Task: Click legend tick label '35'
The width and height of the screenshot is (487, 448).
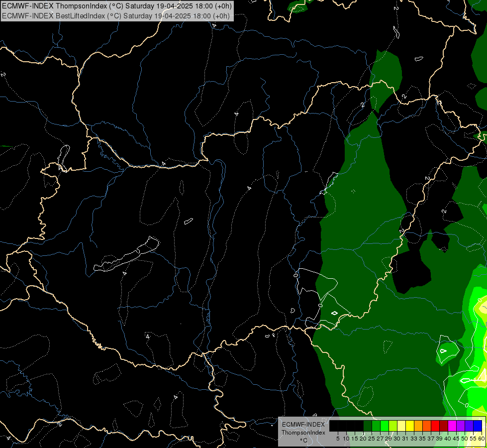Action: click(423, 439)
